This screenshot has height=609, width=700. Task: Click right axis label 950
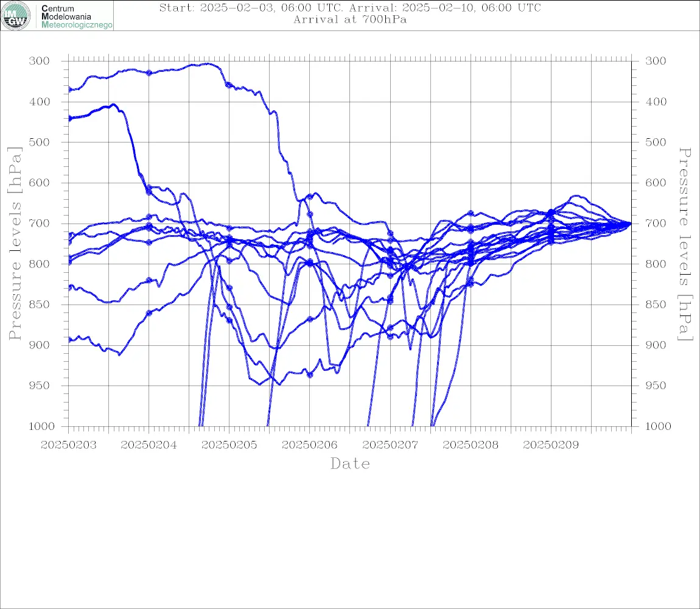point(656,385)
